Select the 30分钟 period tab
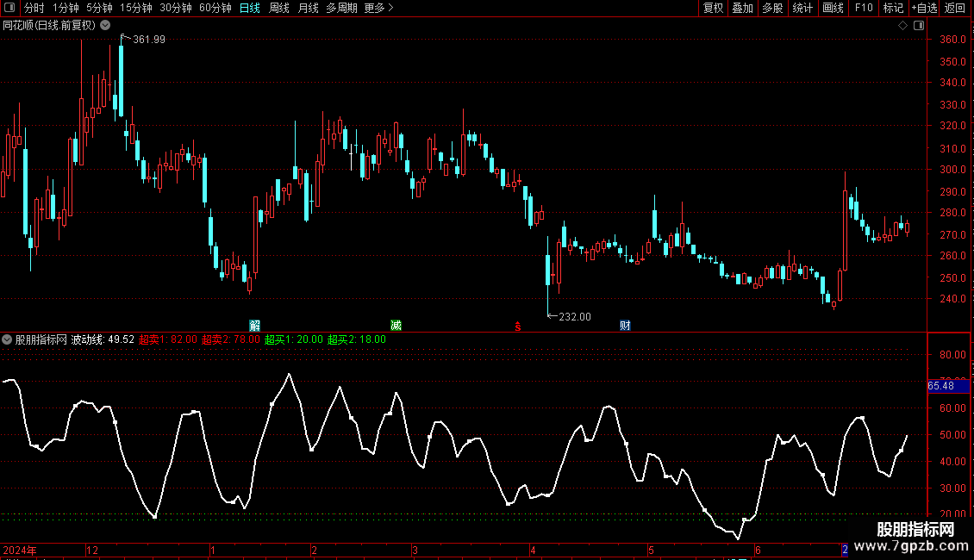The image size is (974, 560). (x=176, y=8)
